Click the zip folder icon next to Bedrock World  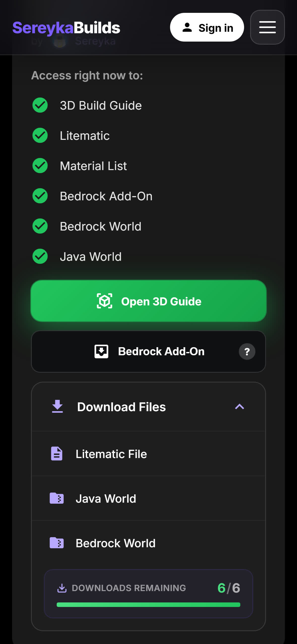pos(57,543)
